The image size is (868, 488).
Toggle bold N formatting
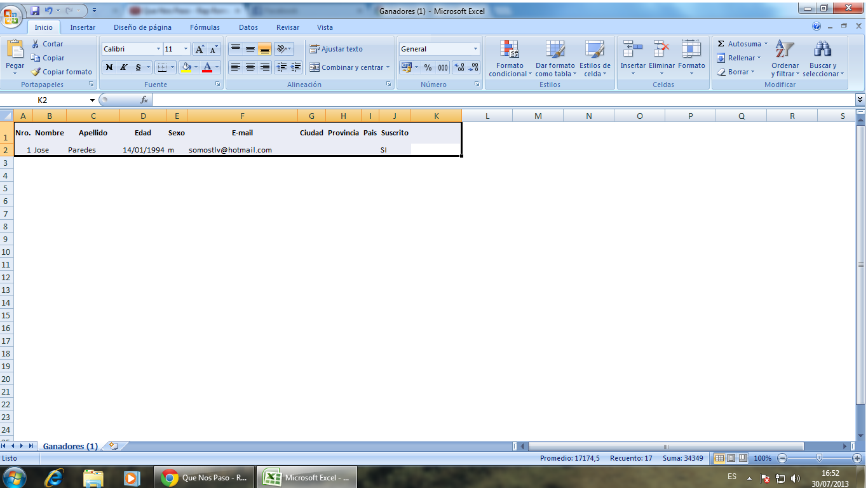coord(109,67)
